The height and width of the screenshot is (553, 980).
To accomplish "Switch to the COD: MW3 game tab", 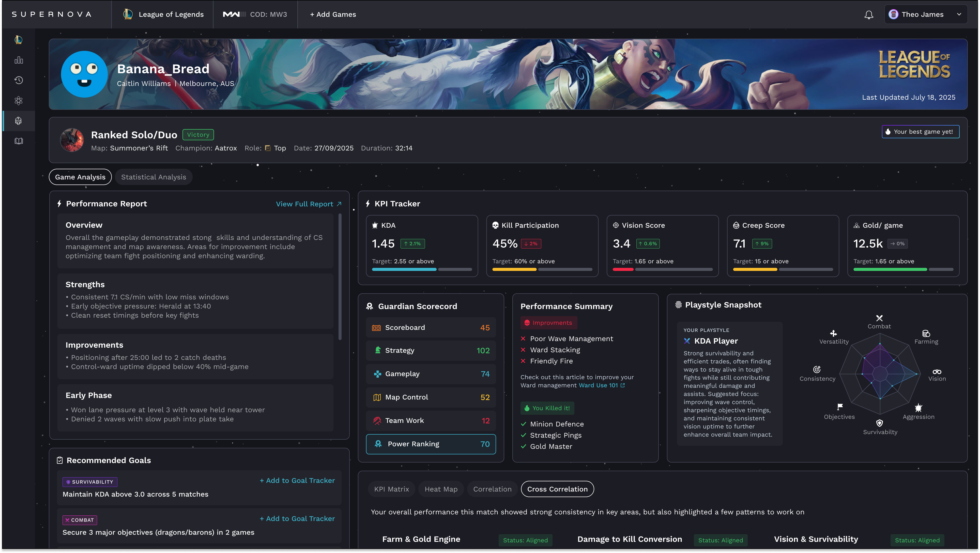I will [x=255, y=14].
